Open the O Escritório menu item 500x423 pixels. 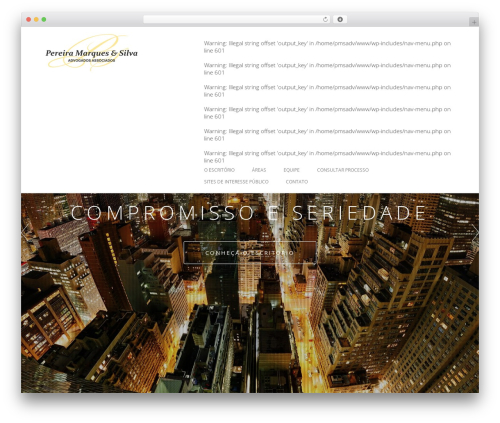pos(219,170)
